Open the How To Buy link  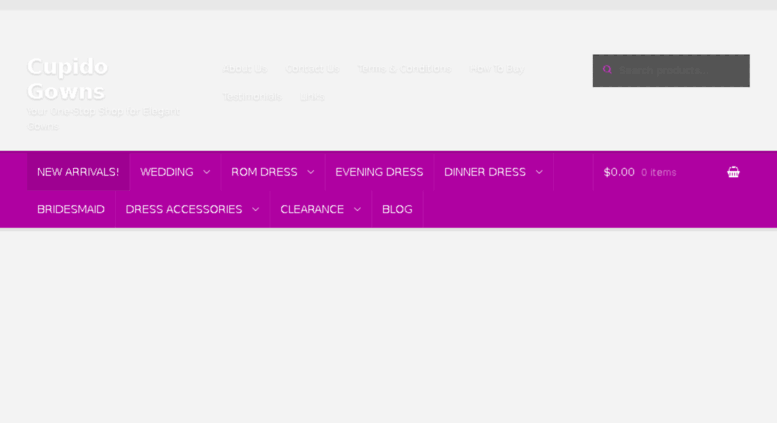point(497,69)
